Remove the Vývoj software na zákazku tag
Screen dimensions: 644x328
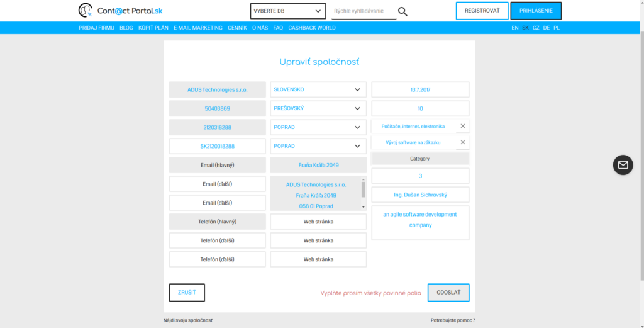coord(463,142)
